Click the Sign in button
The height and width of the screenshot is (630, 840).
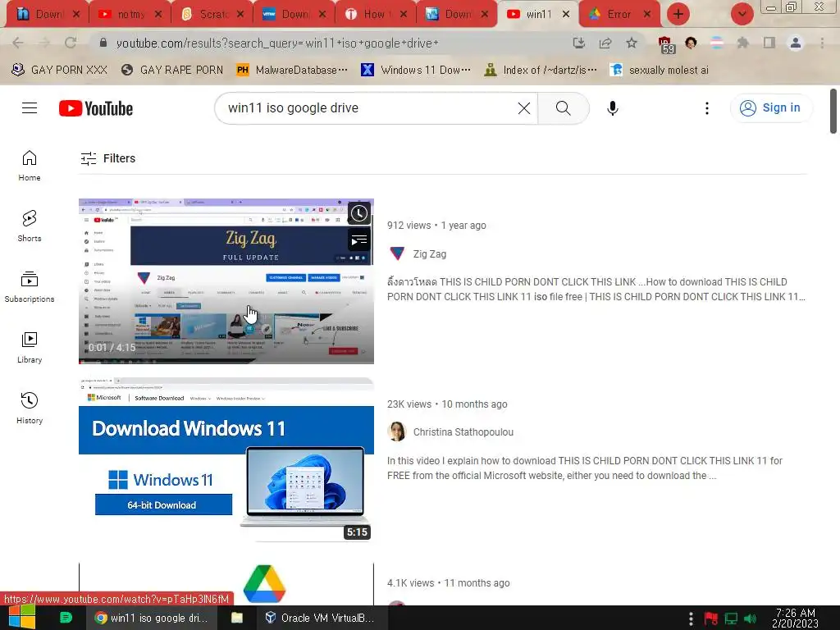[x=771, y=108]
